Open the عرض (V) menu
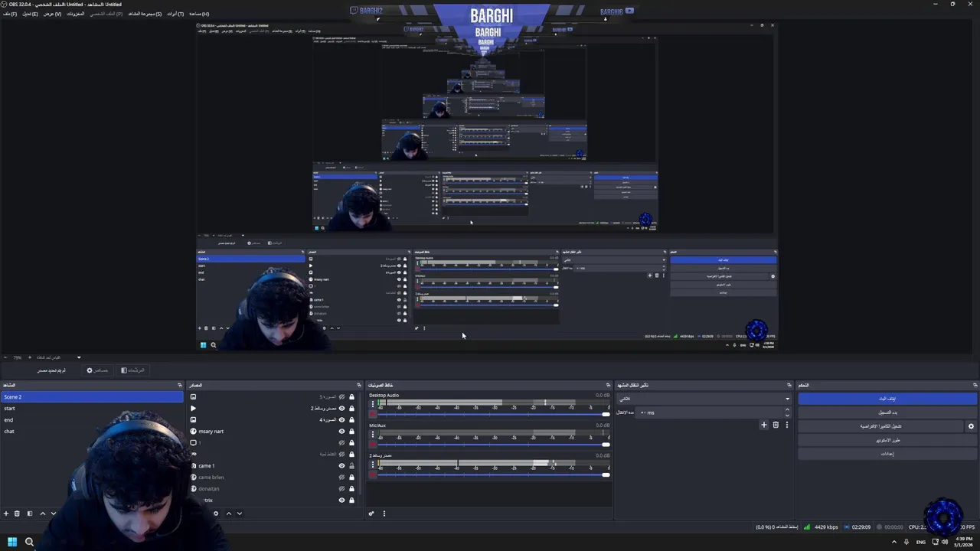980x551 pixels. 52,14
